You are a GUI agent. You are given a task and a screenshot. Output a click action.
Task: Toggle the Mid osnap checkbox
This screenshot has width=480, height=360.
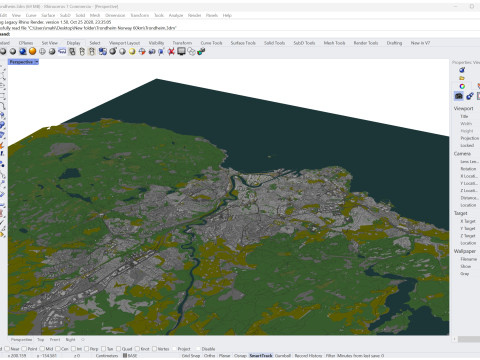42,349
